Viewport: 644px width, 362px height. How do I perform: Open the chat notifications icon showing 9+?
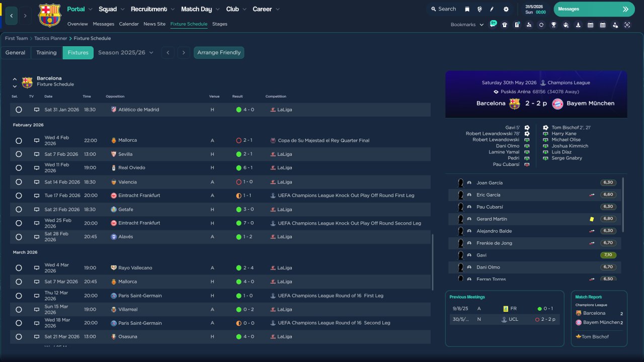coord(493,24)
